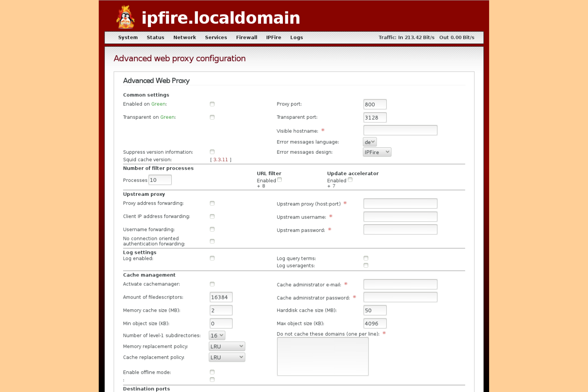Open the Services menu
Screen dimensions: 588x392
(216, 37)
